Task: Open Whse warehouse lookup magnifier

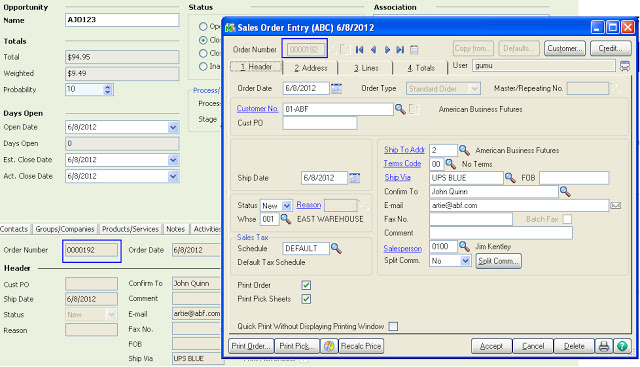Action: point(286,219)
